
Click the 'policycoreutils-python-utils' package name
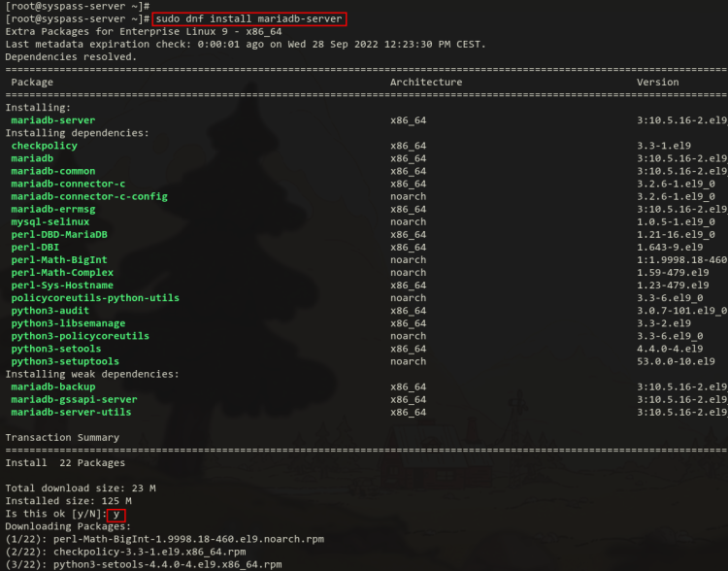click(95, 298)
